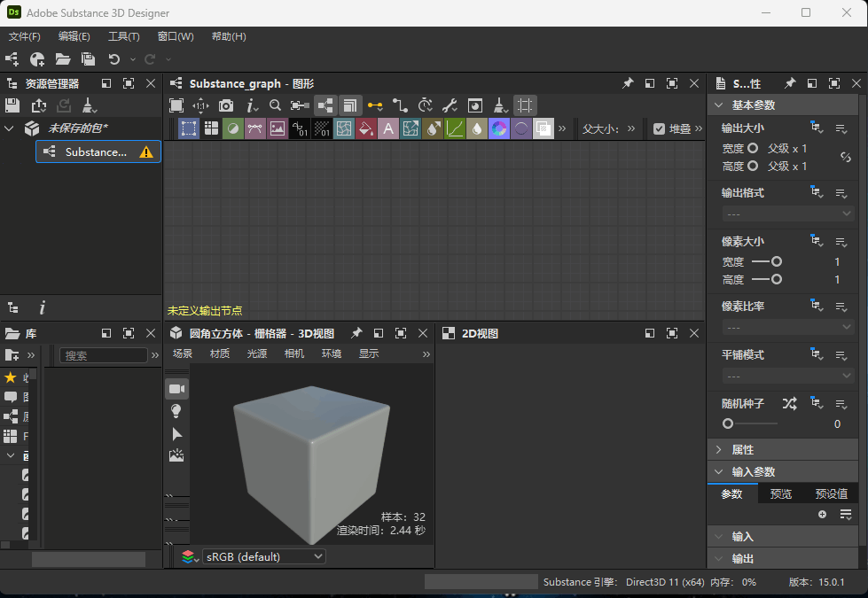Click the new Substance graph icon in main toolbar

tap(12, 59)
